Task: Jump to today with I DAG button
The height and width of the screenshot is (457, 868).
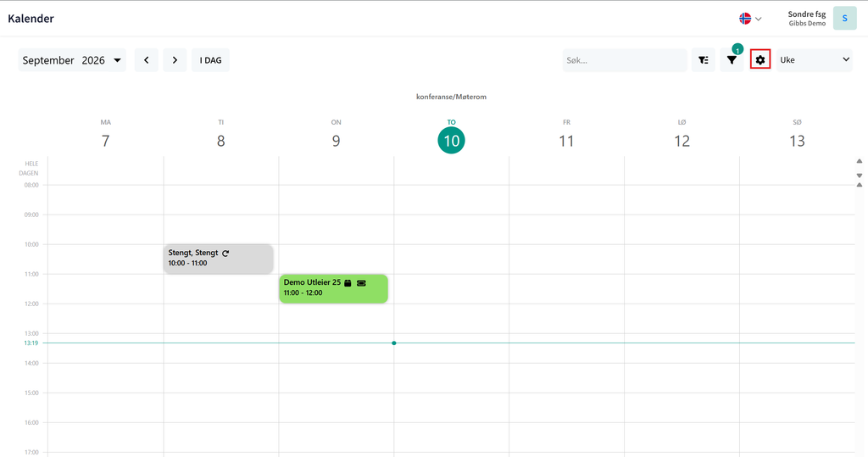Action: coord(210,60)
